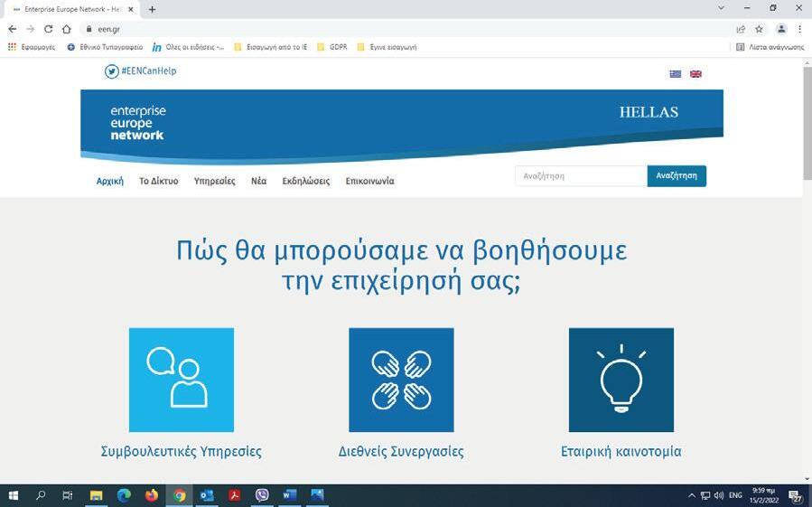This screenshot has width=812, height=507.
Task: Click the advisory services speech-bubble tile
Action: (x=182, y=380)
